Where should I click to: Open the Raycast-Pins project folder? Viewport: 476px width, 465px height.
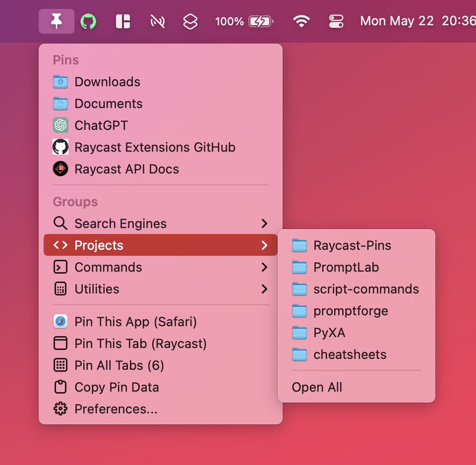pyautogui.click(x=352, y=245)
